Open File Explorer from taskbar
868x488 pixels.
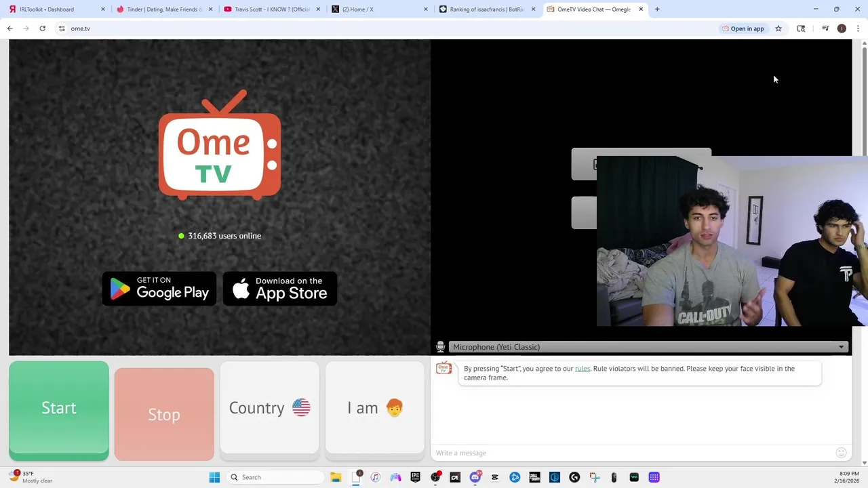[x=336, y=477]
